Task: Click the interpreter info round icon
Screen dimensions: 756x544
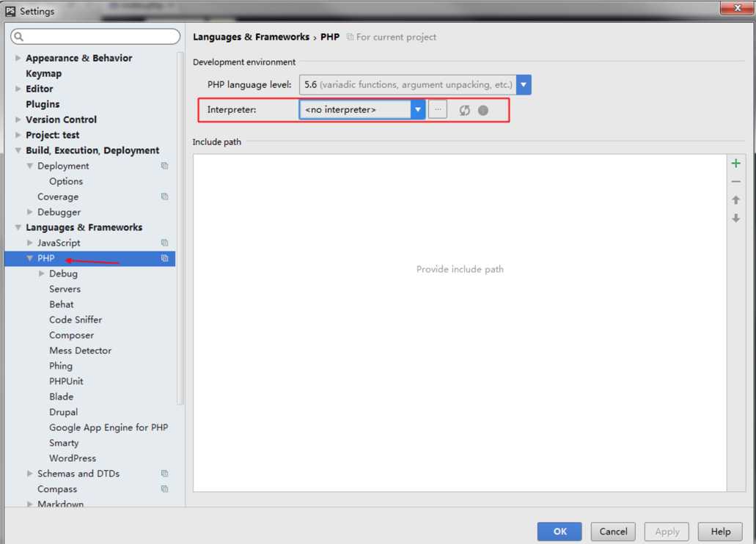Action: (x=483, y=111)
